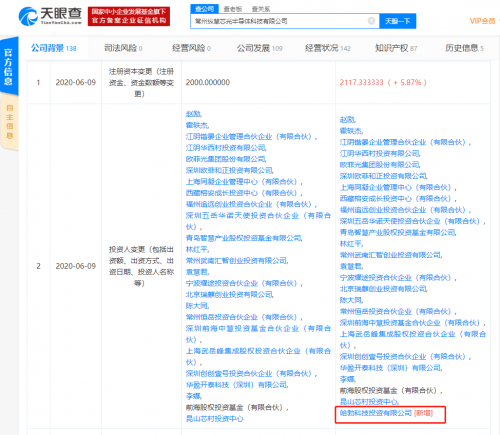This screenshot has height=435, width=500.
Task: Click the 天眼一下 search button
Action: pos(398,21)
